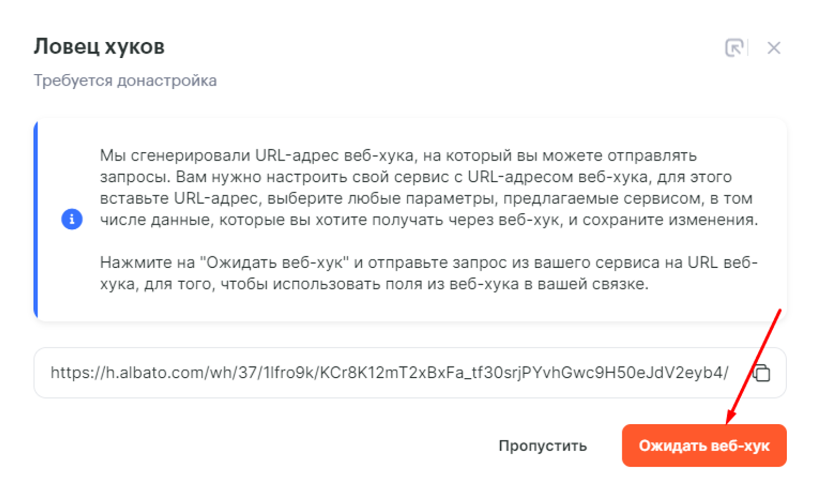Click the Требуется донастройка subtitle
823x504 pixels.
[x=125, y=81]
